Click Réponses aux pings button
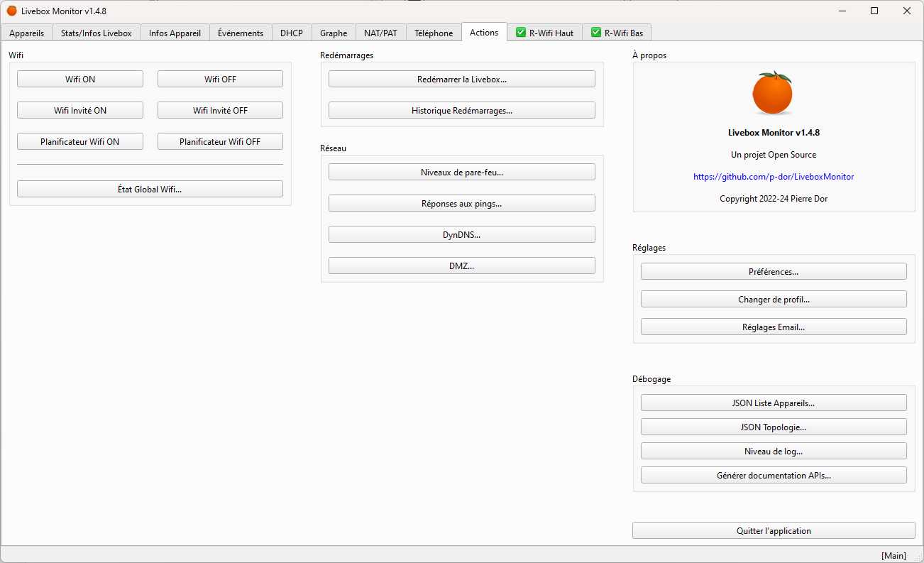 point(462,203)
